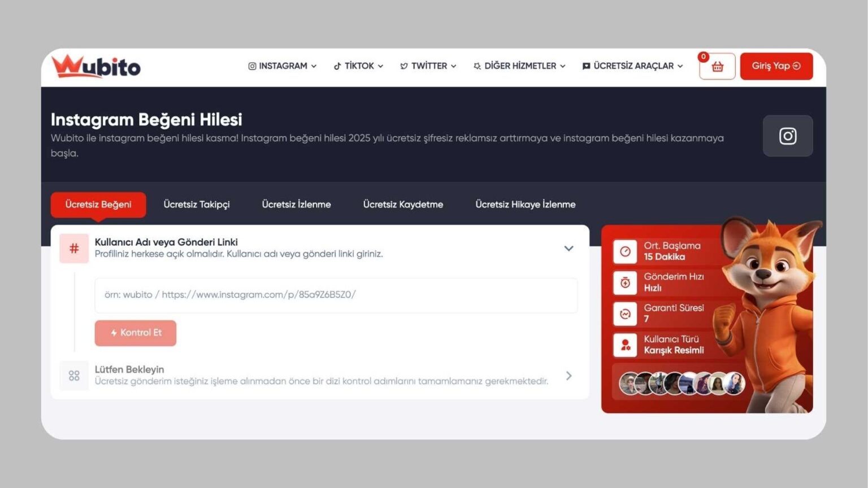The width and height of the screenshot is (868, 488).
Task: Click the Gönderim Hızı stopwatch icon
Action: 625,283
